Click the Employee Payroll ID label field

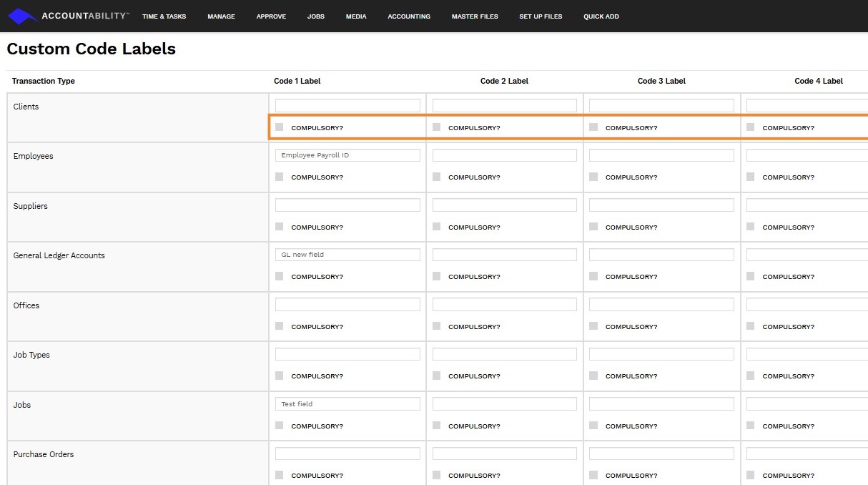point(347,155)
